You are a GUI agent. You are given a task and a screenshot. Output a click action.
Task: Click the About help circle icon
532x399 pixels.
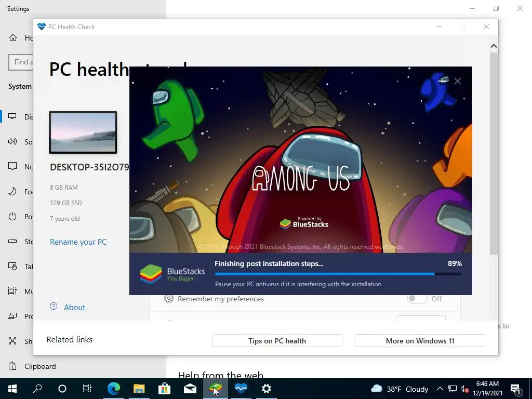coord(54,307)
